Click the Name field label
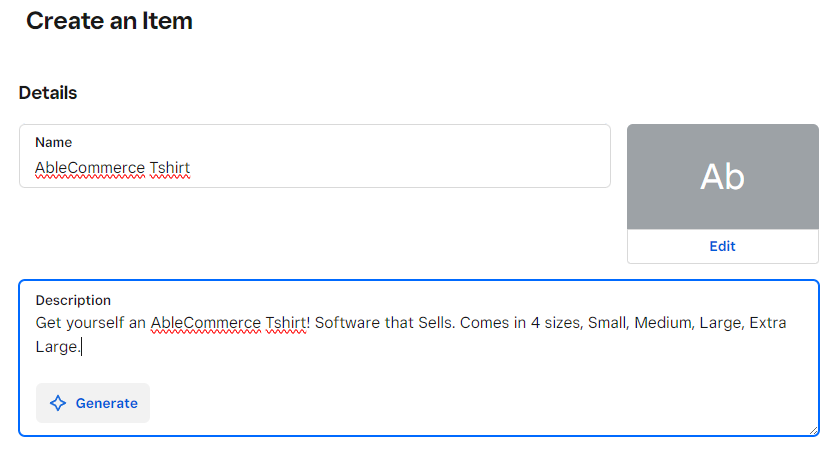This screenshot has width=838, height=451. coord(53,143)
